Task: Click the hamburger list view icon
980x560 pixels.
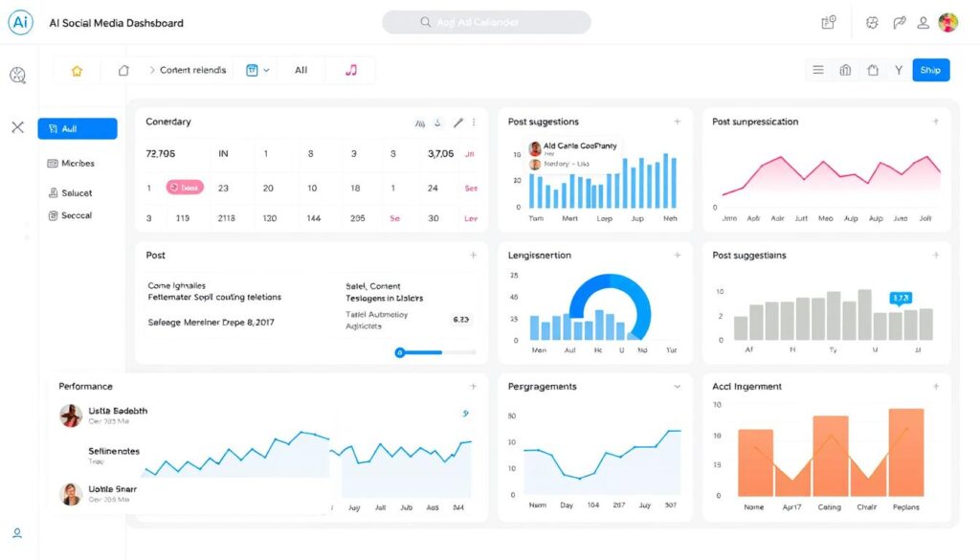Action: tap(818, 70)
